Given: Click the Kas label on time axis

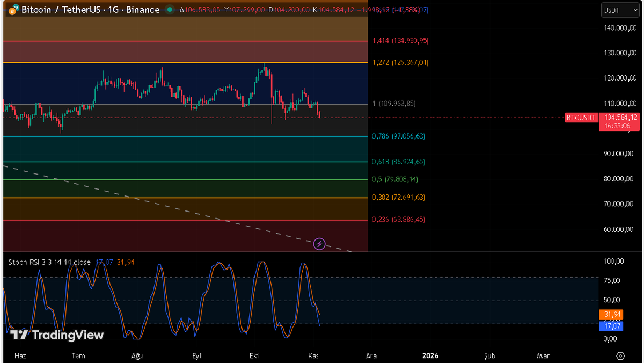Looking at the screenshot, I should point(314,355).
